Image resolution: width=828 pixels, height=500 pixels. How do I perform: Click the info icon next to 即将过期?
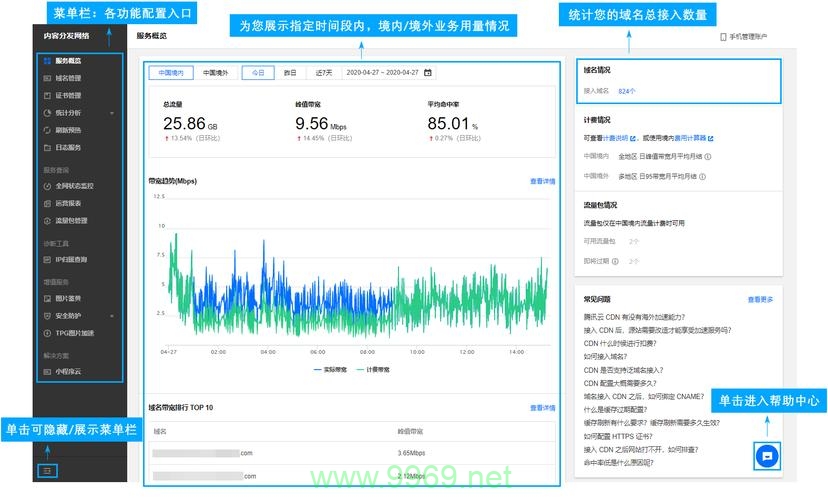(x=615, y=261)
